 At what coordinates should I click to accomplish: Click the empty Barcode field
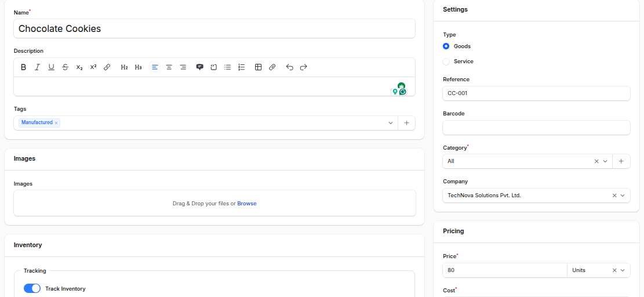click(x=536, y=128)
